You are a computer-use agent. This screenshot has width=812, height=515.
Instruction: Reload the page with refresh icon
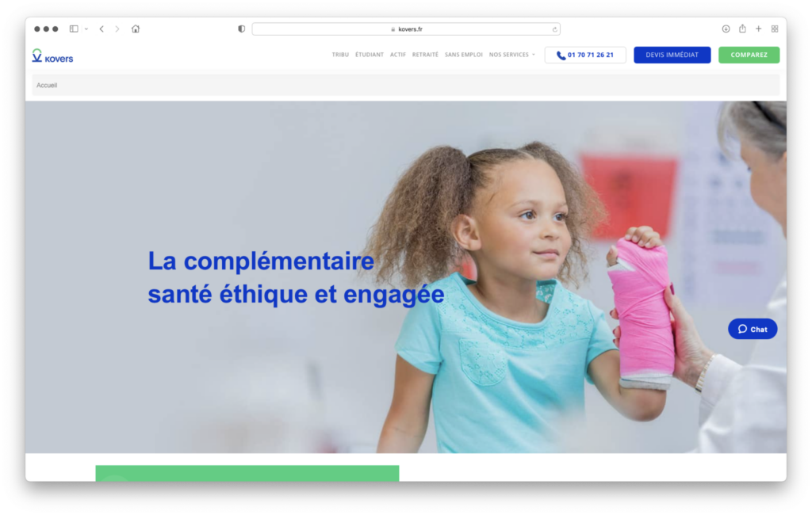[x=554, y=29]
